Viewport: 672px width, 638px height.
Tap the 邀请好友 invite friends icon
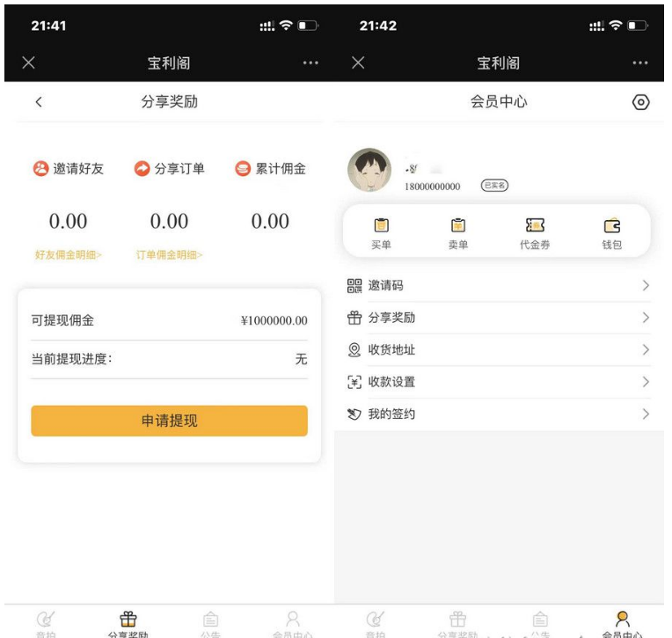(40, 169)
